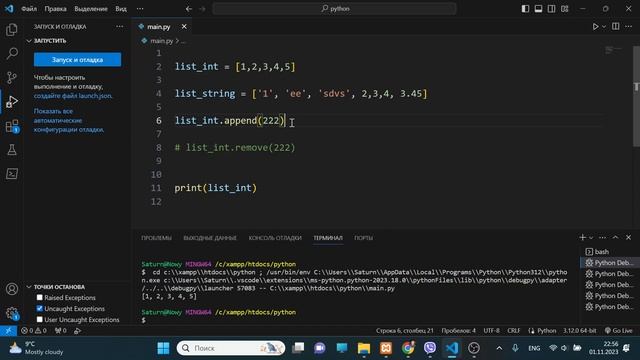Open the Accounts icon
This screenshot has width=640, height=360.
coord(12,289)
